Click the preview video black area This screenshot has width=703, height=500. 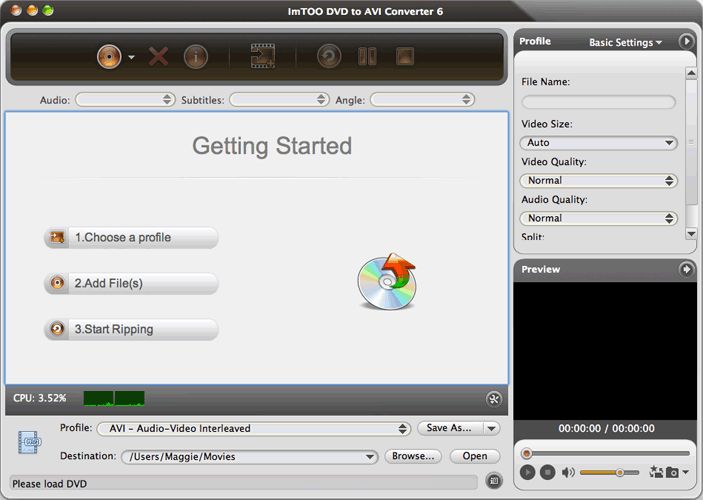pos(605,351)
